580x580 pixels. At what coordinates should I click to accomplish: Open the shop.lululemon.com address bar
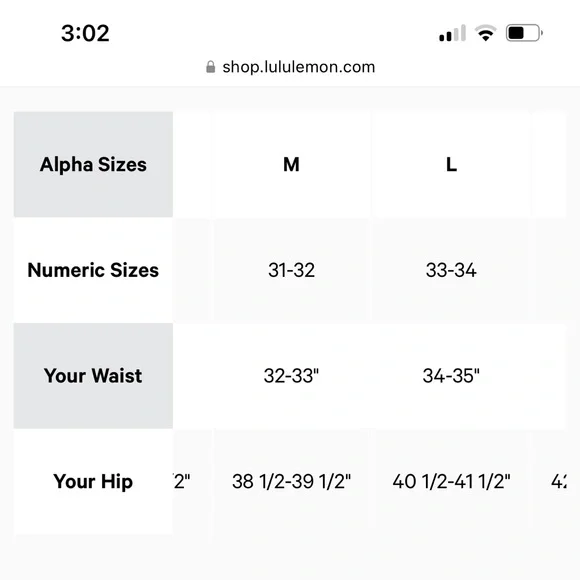(290, 67)
